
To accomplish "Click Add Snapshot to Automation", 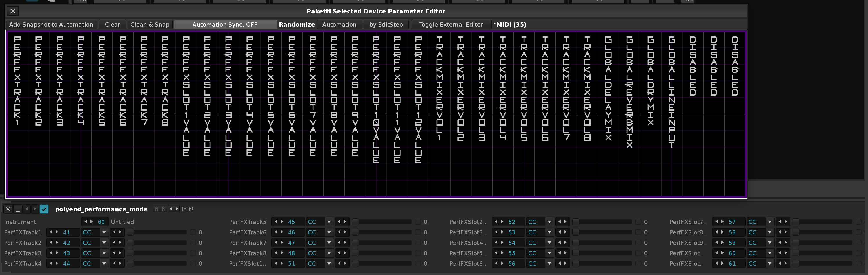I will pyautogui.click(x=51, y=25).
